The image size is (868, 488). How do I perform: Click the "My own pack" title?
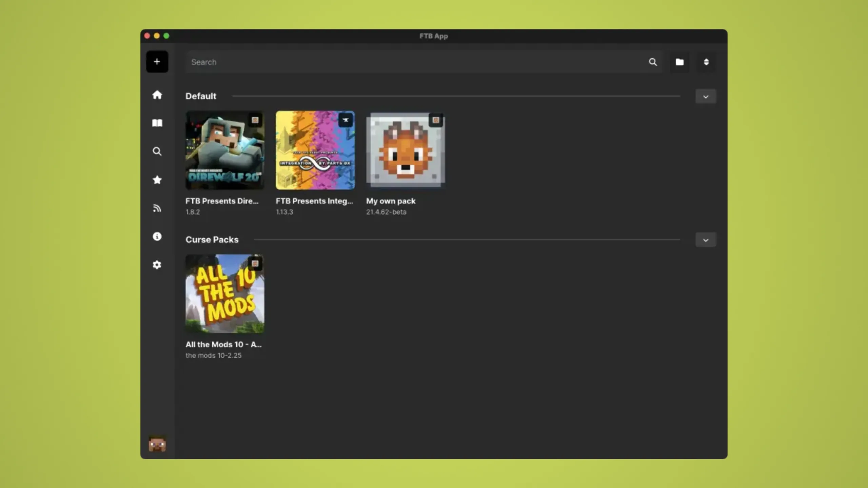[x=391, y=201]
